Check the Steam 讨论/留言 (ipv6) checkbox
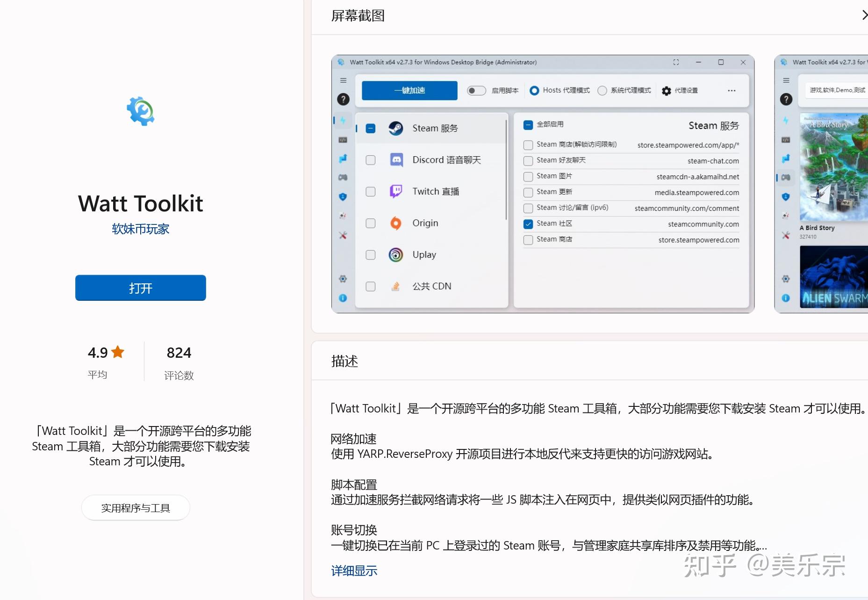 [528, 208]
